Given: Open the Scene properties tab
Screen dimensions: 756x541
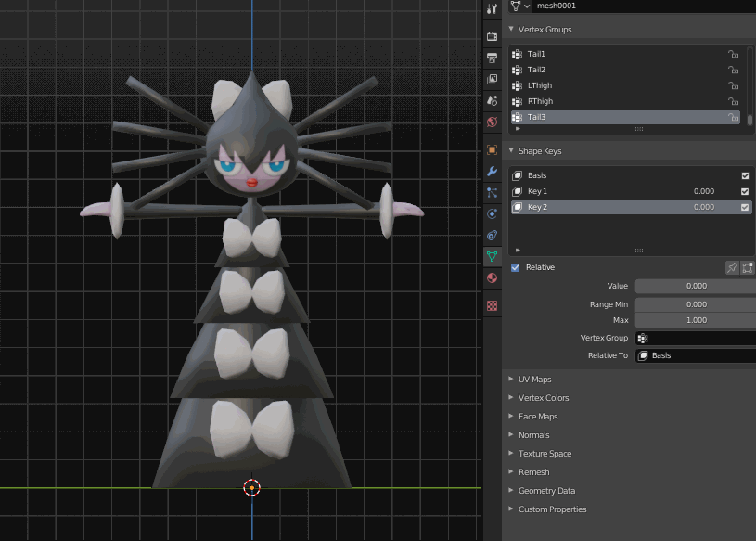Looking at the screenshot, I should tap(492, 100).
